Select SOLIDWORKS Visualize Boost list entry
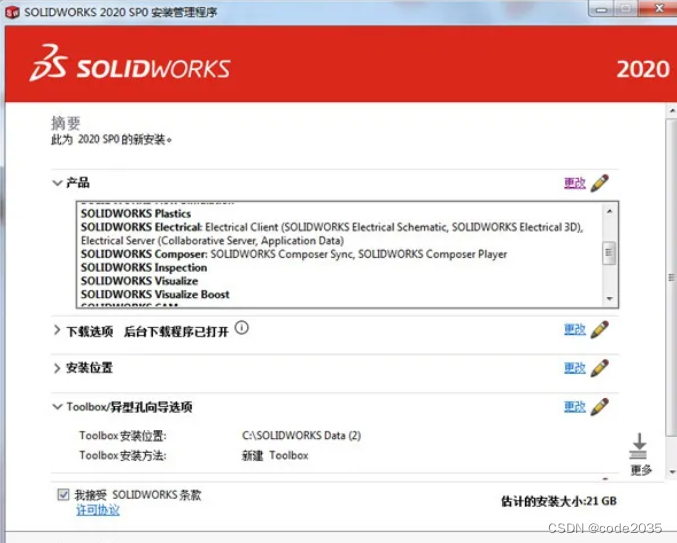The height and width of the screenshot is (543, 677). [155, 294]
